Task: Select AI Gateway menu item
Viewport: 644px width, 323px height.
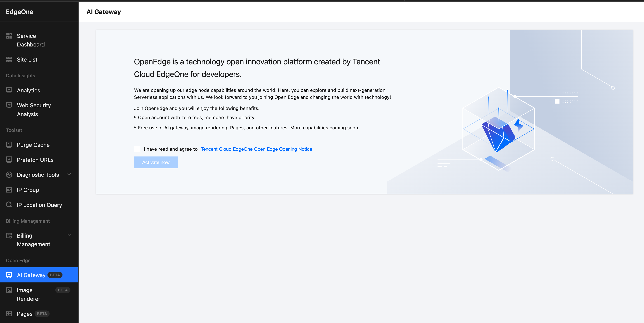Action: tap(39, 275)
